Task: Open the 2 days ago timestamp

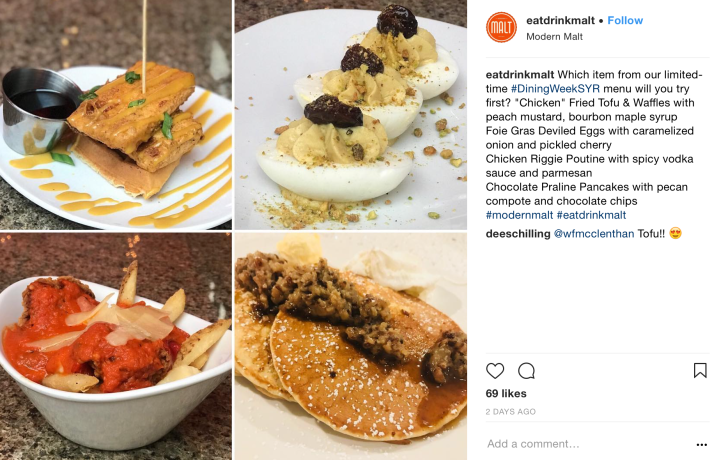Action: (x=510, y=412)
